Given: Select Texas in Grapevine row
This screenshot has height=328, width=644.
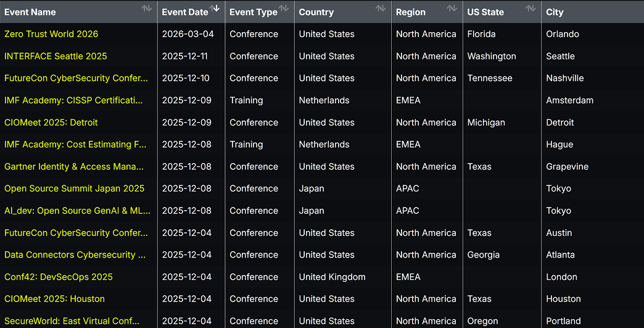Looking at the screenshot, I should 479,166.
